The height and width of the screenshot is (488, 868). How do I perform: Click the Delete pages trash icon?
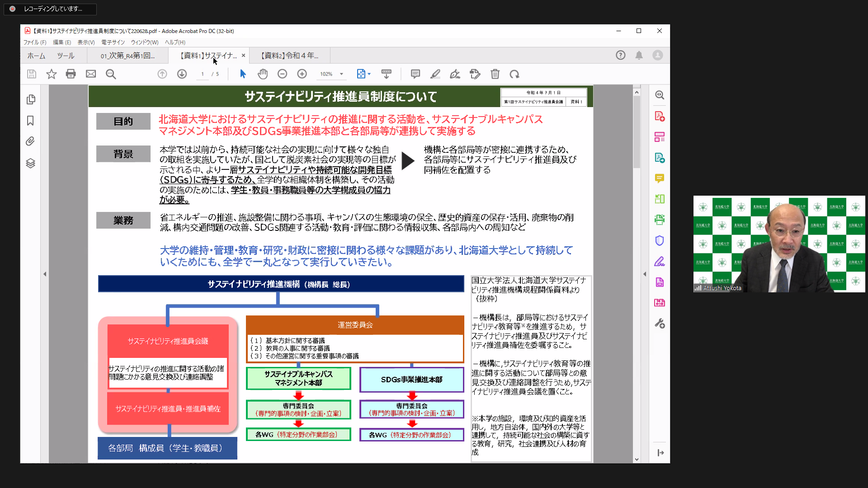click(495, 74)
